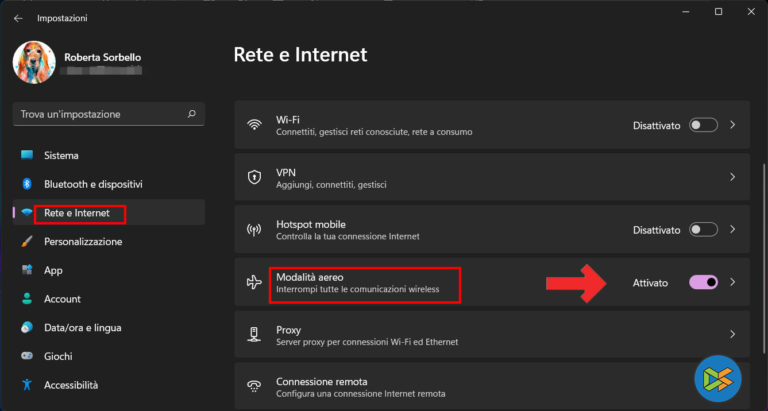Click the VPN shield icon
768x411 pixels.
point(254,177)
